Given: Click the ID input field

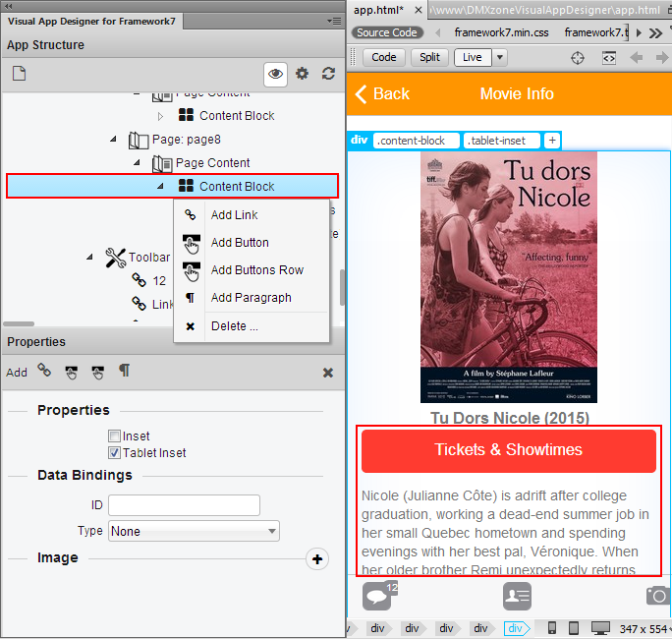Looking at the screenshot, I should click(184, 505).
